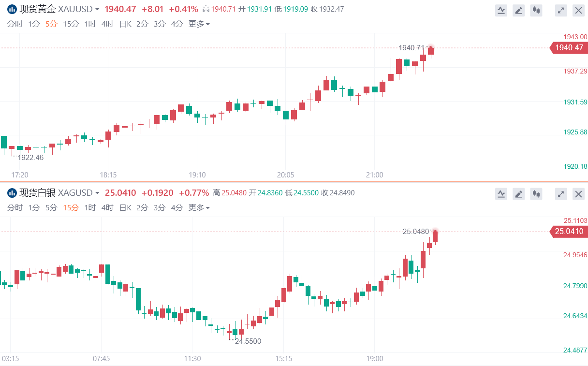The height and width of the screenshot is (366, 588).
Task: Switch gold chart to 15分 timeframe
Action: tap(71, 24)
